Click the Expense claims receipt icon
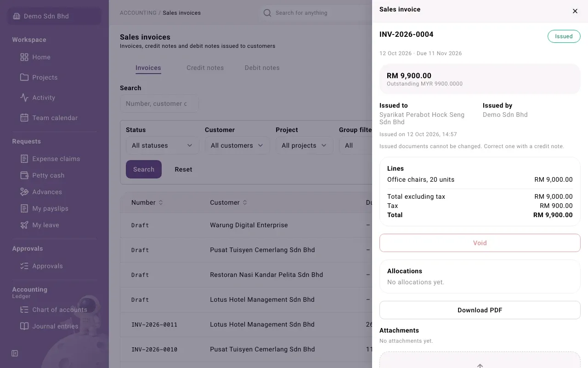Image resolution: width=588 pixels, height=368 pixels. pyautogui.click(x=24, y=159)
